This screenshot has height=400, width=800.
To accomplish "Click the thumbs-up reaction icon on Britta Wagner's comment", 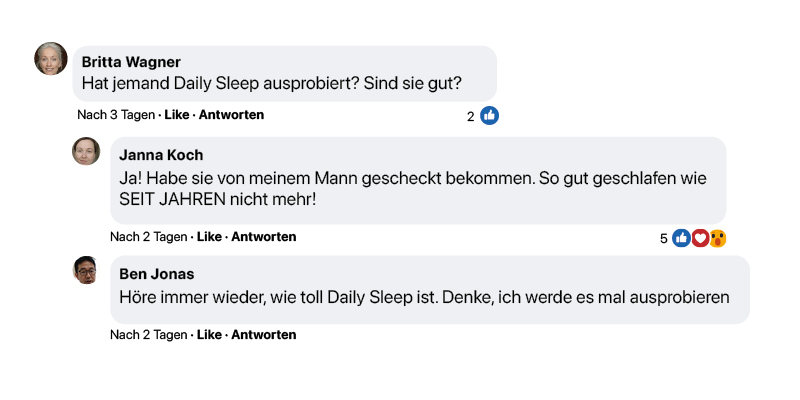I will [x=489, y=116].
